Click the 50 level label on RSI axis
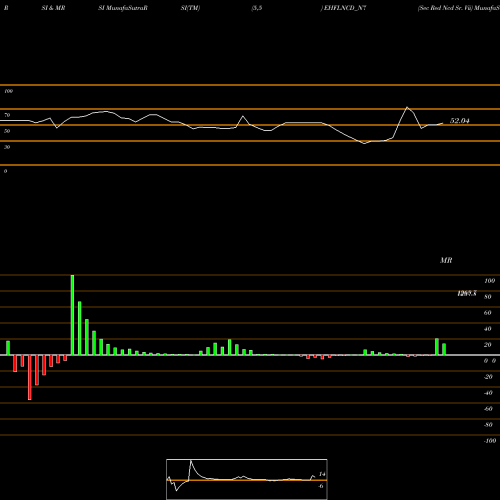The width and height of the screenshot is (500, 500). point(7,131)
